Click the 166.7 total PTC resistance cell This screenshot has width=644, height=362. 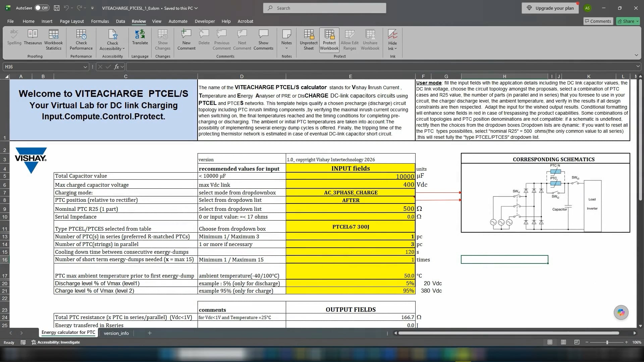[x=351, y=317]
